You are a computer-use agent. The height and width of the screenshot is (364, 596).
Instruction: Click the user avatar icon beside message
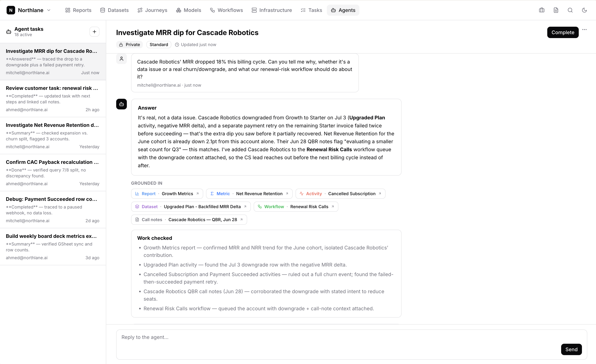click(122, 59)
